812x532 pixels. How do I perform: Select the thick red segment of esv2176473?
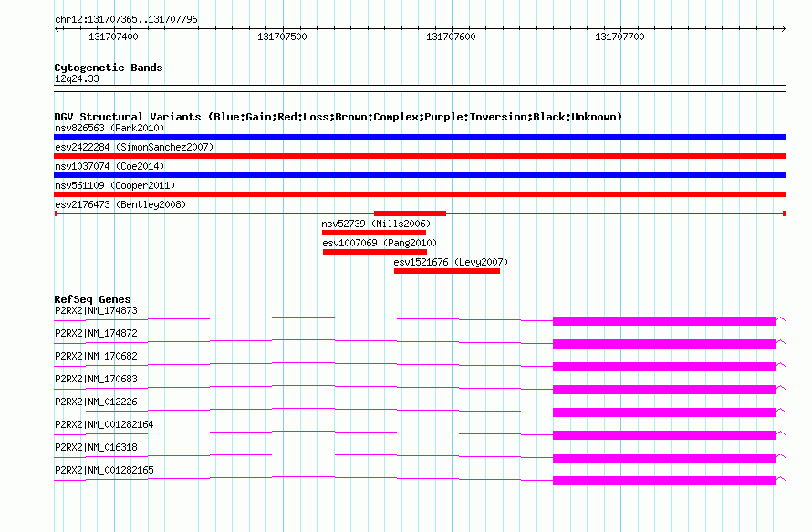[x=411, y=214]
